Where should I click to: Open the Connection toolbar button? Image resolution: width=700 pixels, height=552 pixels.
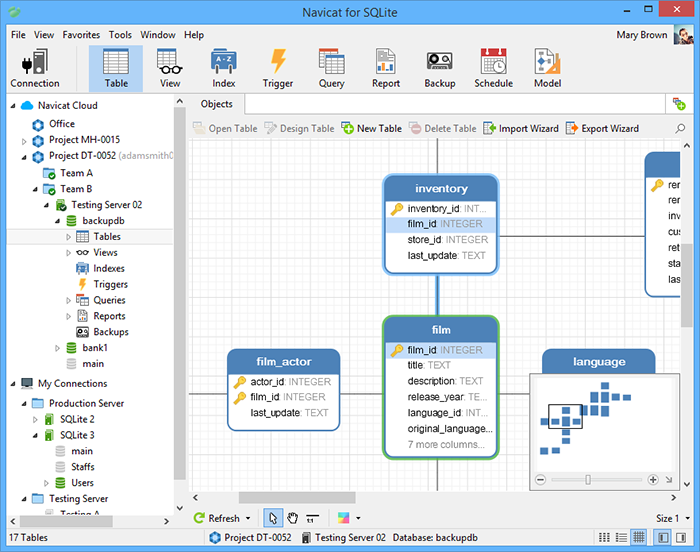pyautogui.click(x=35, y=68)
